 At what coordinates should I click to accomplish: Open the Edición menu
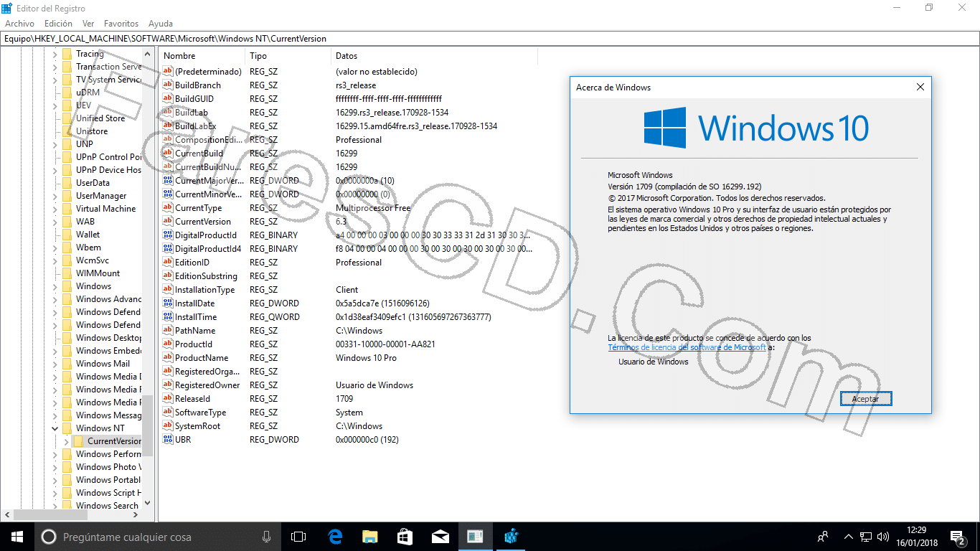[x=58, y=24]
